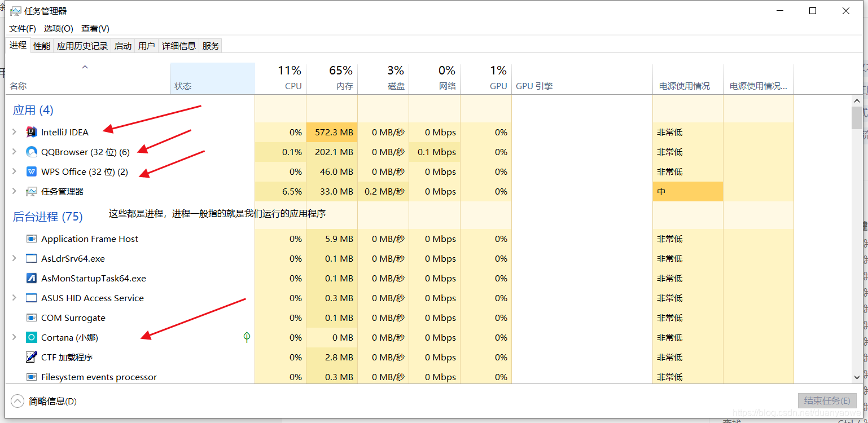Open the 选项(O) menu
This screenshot has height=423, width=868.
point(59,28)
